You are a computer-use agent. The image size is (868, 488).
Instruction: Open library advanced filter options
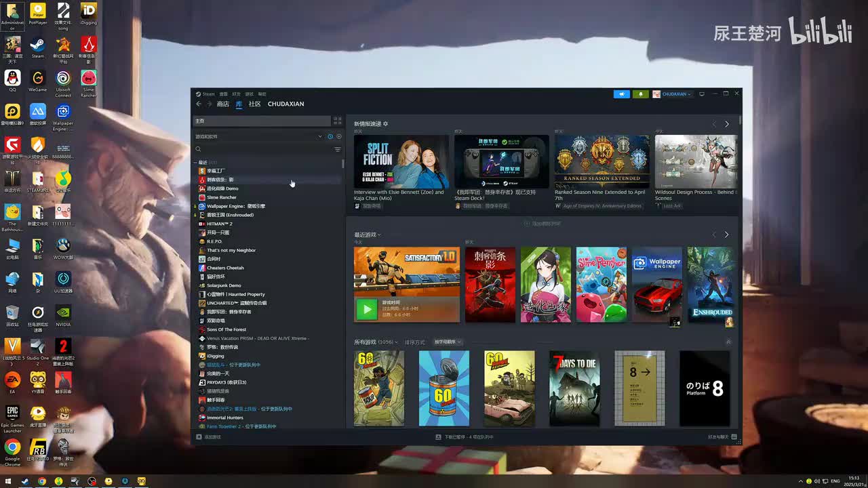(x=337, y=149)
